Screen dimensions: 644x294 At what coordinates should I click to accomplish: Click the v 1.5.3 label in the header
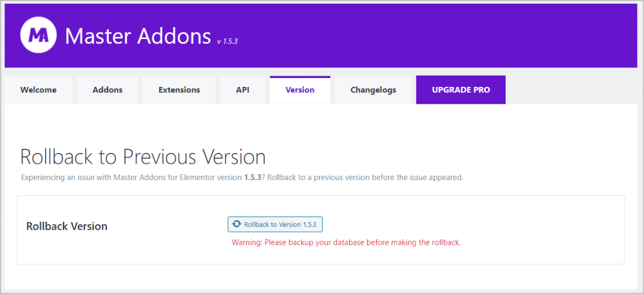pyautogui.click(x=227, y=42)
